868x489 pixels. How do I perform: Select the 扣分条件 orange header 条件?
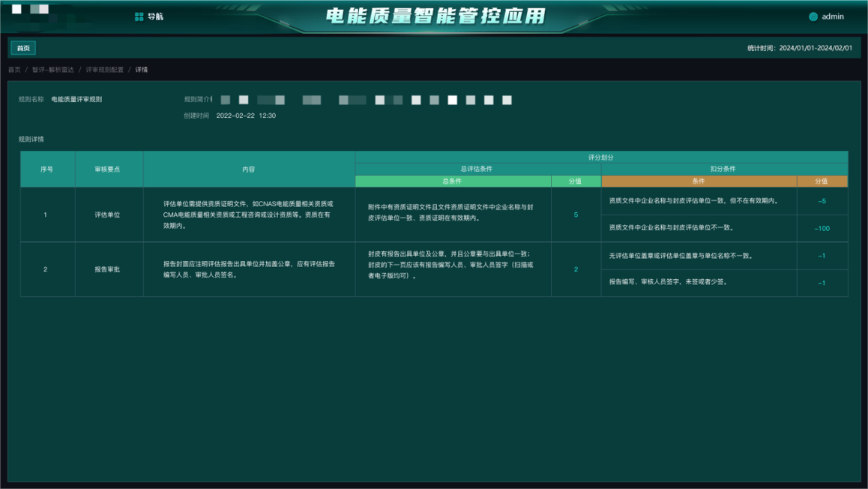700,181
